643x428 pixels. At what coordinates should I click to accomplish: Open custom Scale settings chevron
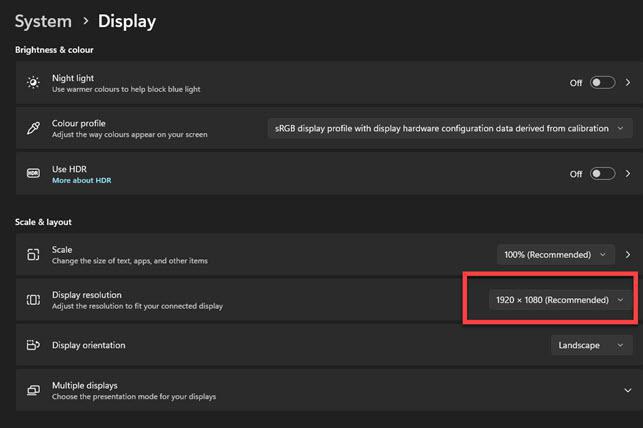pyautogui.click(x=628, y=255)
